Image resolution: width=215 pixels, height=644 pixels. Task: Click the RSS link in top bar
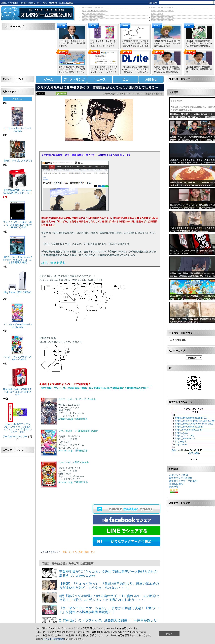click(x=39, y=3)
